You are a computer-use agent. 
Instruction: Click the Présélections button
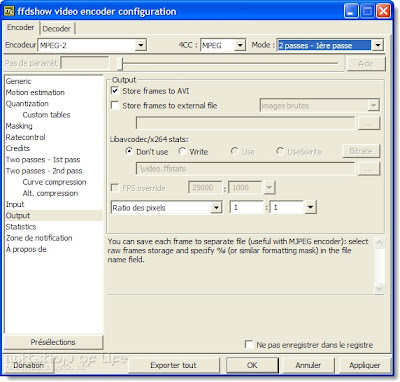pyautogui.click(x=53, y=342)
